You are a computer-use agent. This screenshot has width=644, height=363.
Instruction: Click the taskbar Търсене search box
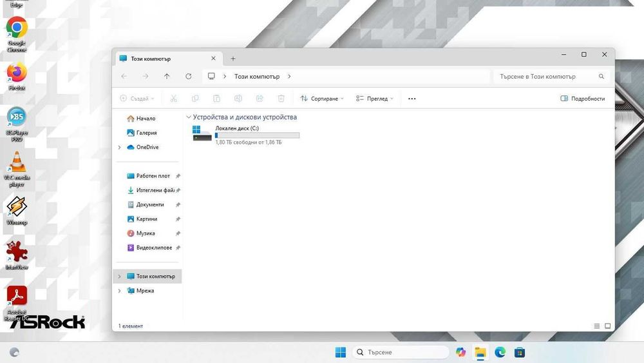click(401, 352)
